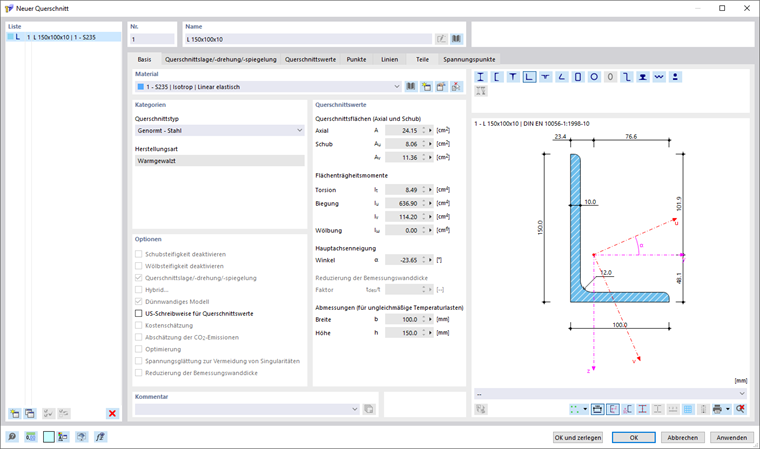Viewport: 760px width, 449px height.
Task: Toggle Hybrid option checkbox
Action: click(139, 290)
